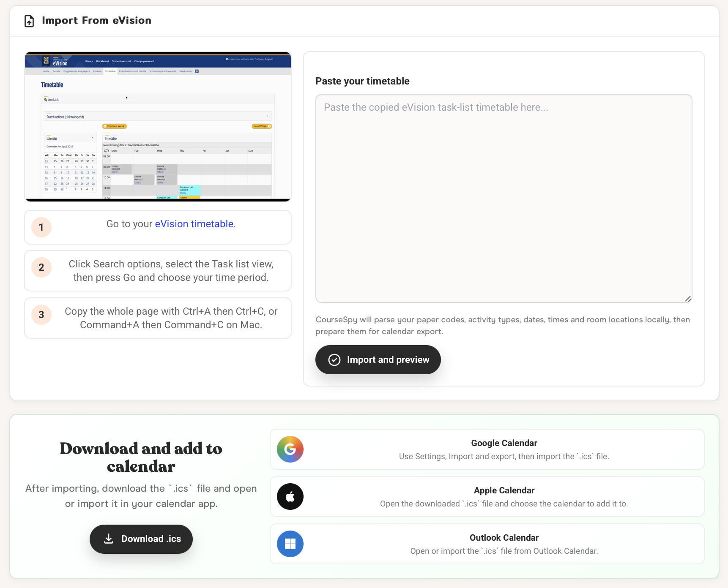Click the Outlook Calendar Windows logo icon

pos(290,544)
